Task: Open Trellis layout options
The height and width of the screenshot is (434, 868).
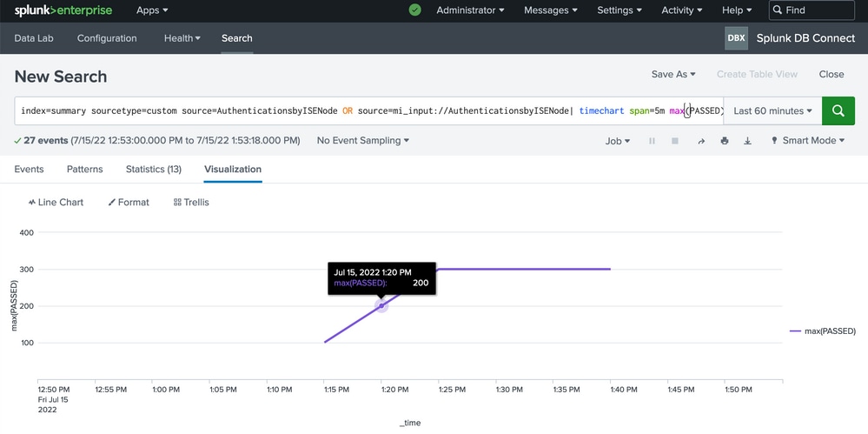Action: click(x=191, y=203)
